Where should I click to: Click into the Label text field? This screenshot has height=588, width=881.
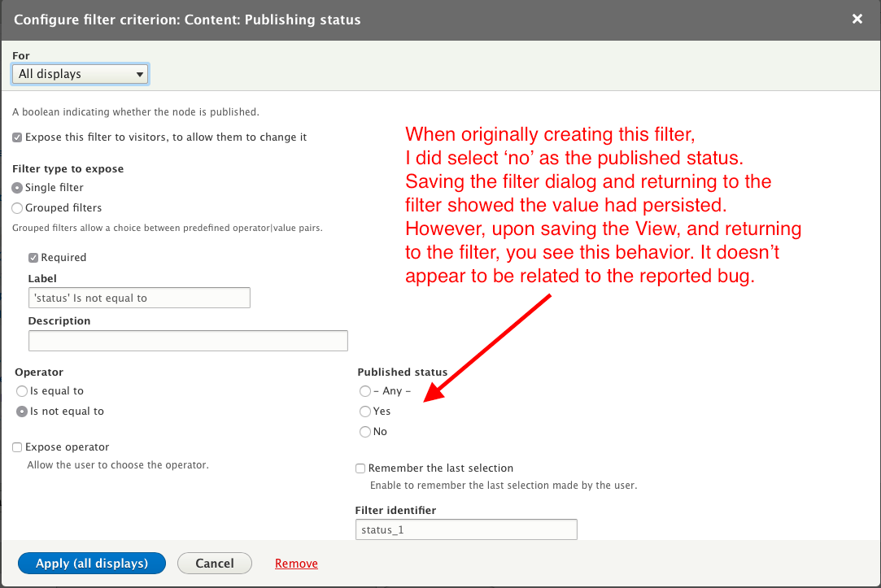tap(139, 298)
